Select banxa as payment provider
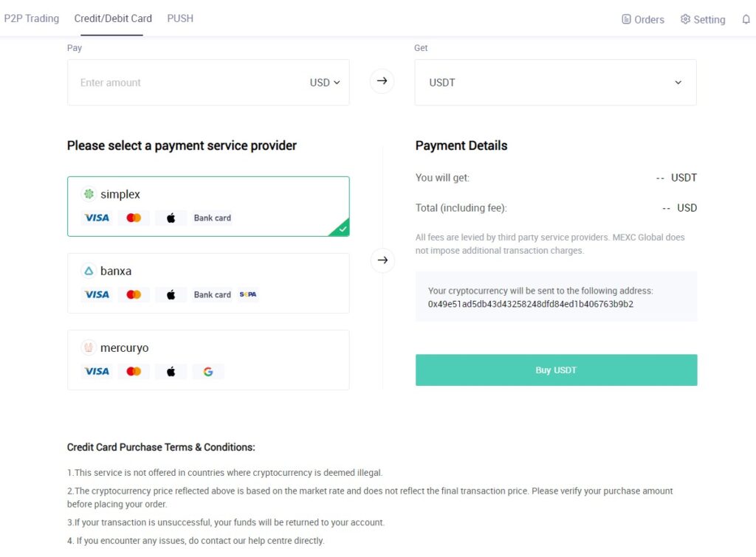 [x=208, y=283]
